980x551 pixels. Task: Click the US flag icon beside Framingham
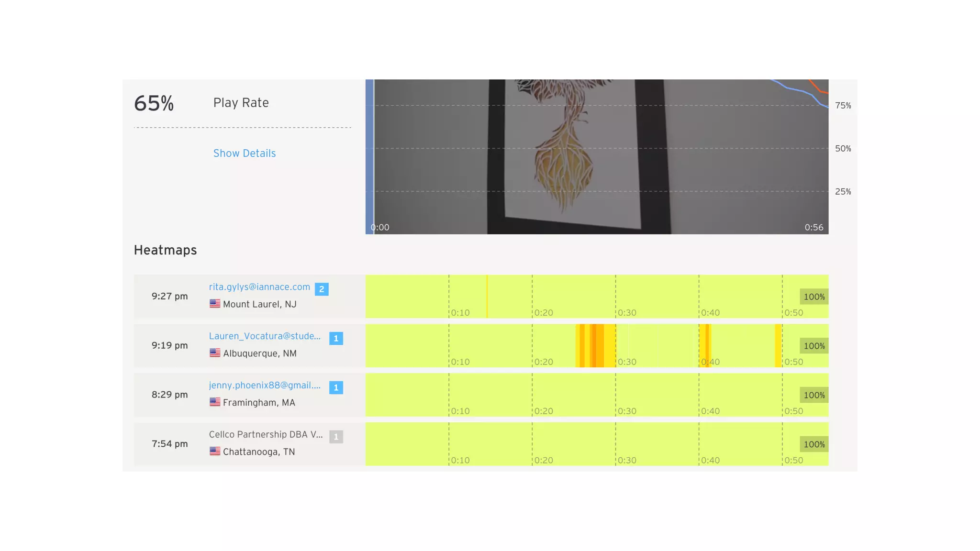215,402
